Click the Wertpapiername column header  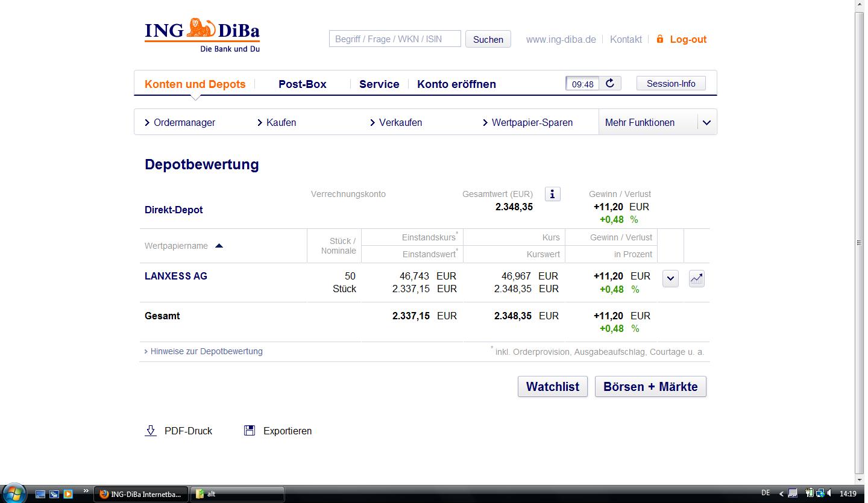point(176,246)
